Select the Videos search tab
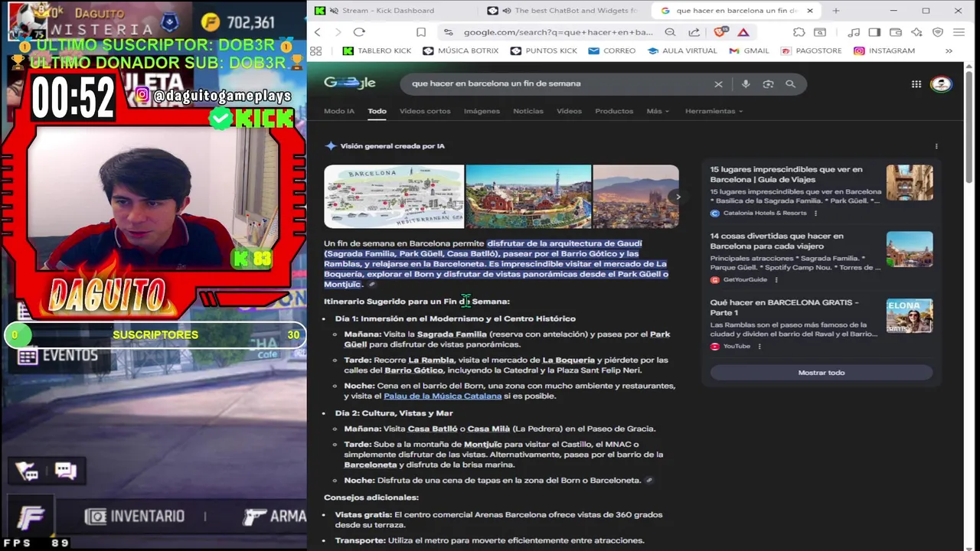Viewport: 980px width, 551px height. click(x=569, y=111)
